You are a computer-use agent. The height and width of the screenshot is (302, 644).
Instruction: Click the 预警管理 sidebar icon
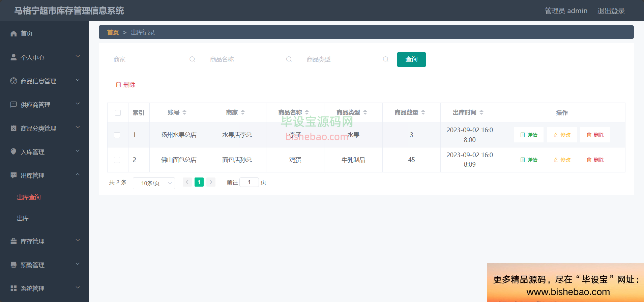click(x=13, y=265)
